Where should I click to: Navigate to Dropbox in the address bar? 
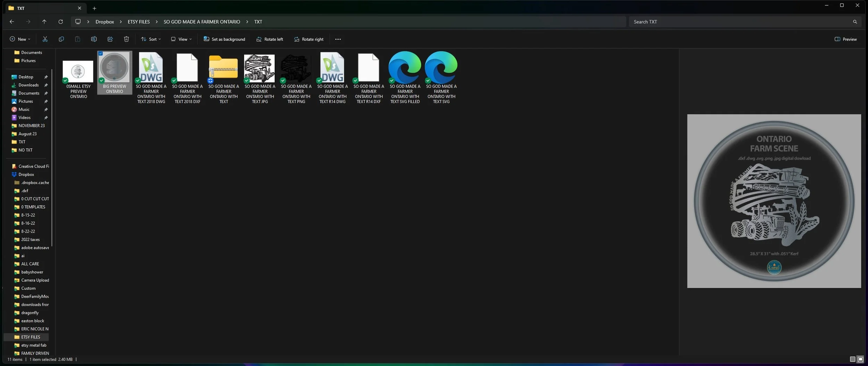[105, 22]
